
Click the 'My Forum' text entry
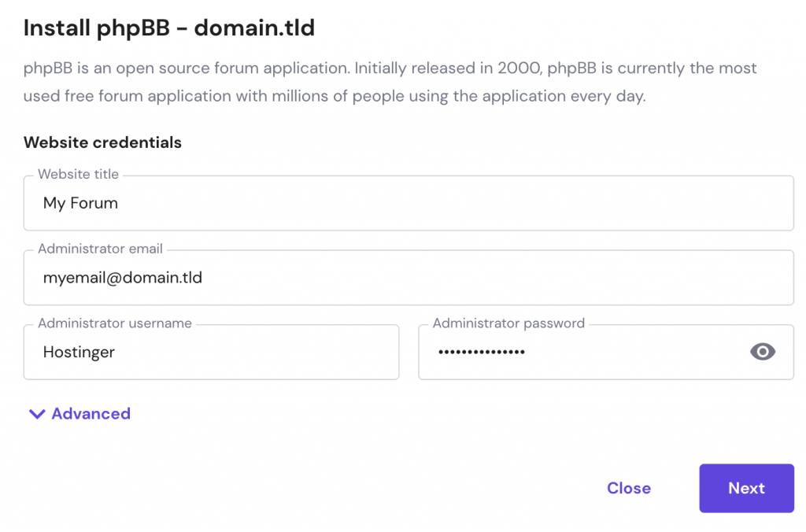(80, 203)
